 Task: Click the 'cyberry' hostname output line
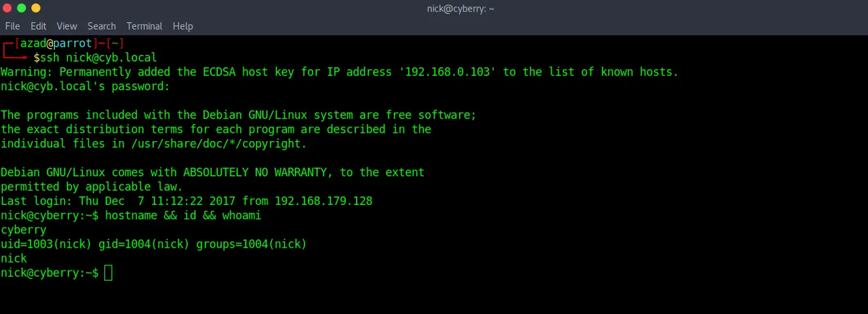(x=24, y=229)
